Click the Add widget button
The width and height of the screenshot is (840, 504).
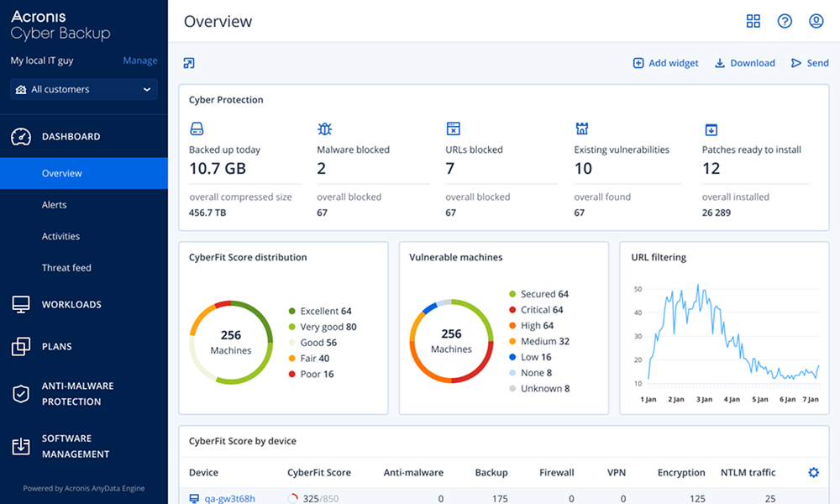[x=665, y=62]
